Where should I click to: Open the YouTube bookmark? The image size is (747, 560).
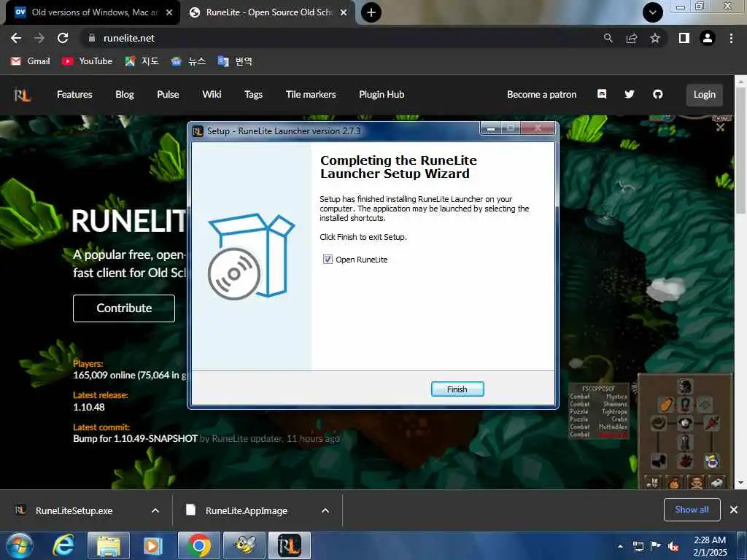88,61
